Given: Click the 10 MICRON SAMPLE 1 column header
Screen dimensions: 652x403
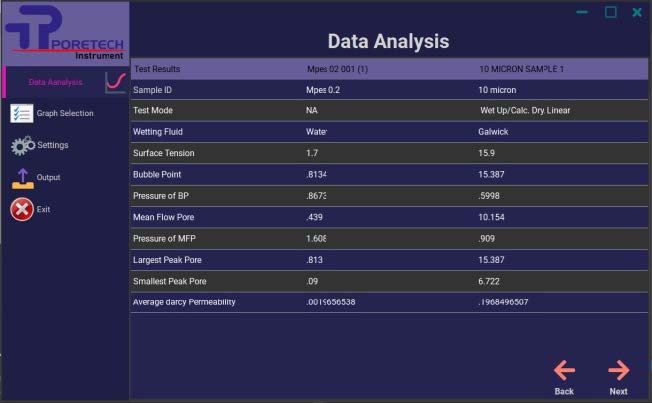Looking at the screenshot, I should pos(521,69).
